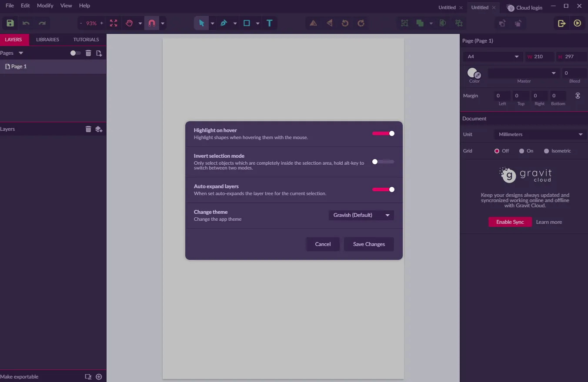Toggle Invert selection mode switch
This screenshot has height=382, width=588.
point(383,162)
